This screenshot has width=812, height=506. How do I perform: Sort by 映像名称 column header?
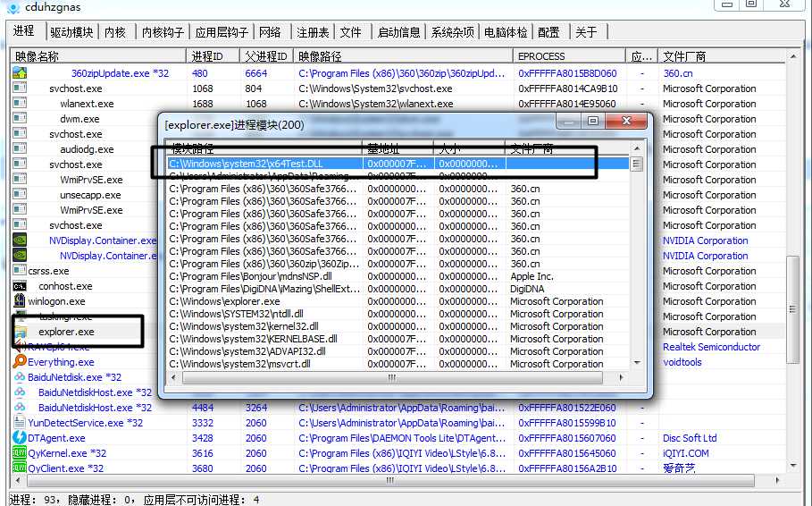[x=98, y=56]
